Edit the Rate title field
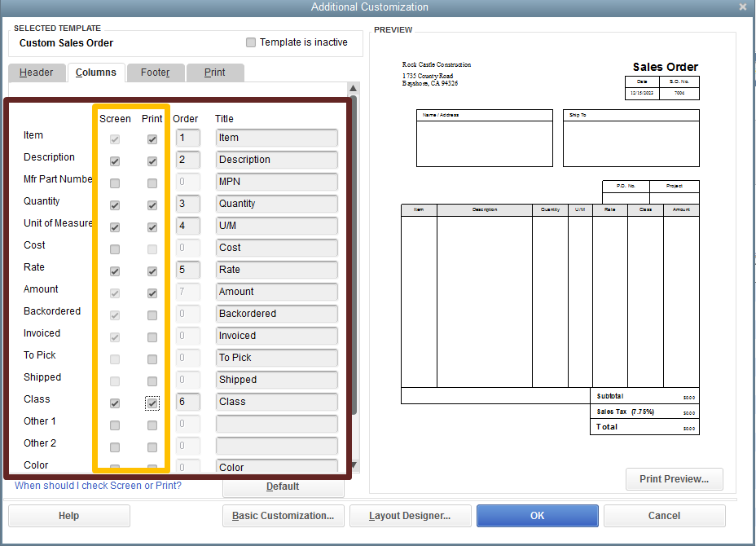The height and width of the screenshot is (546, 756). 277,270
